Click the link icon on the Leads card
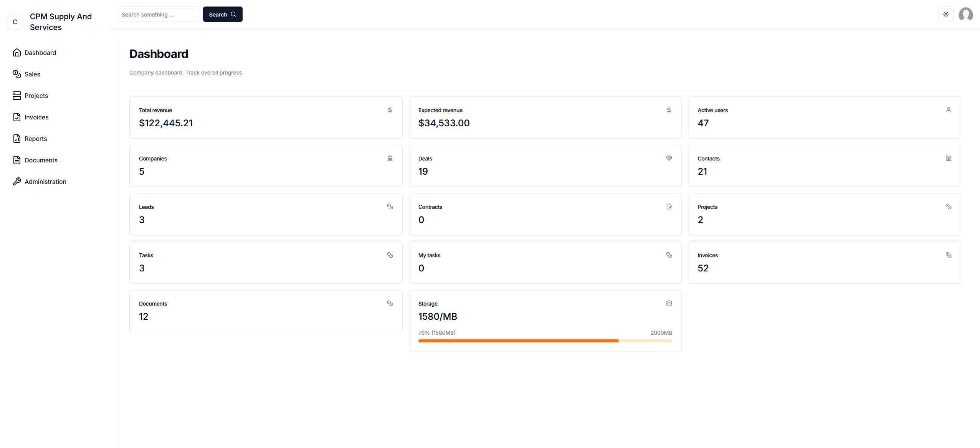Screen dimensions: 980x448 point(390,207)
